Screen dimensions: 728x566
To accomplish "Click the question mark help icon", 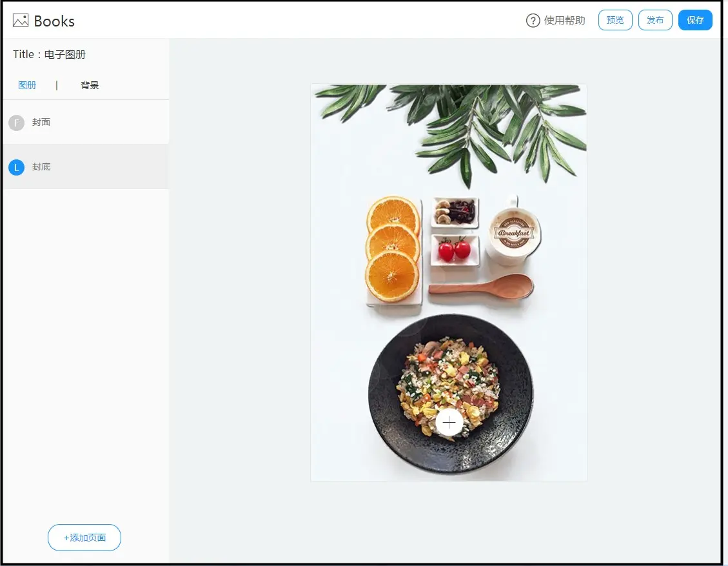I will tap(533, 21).
